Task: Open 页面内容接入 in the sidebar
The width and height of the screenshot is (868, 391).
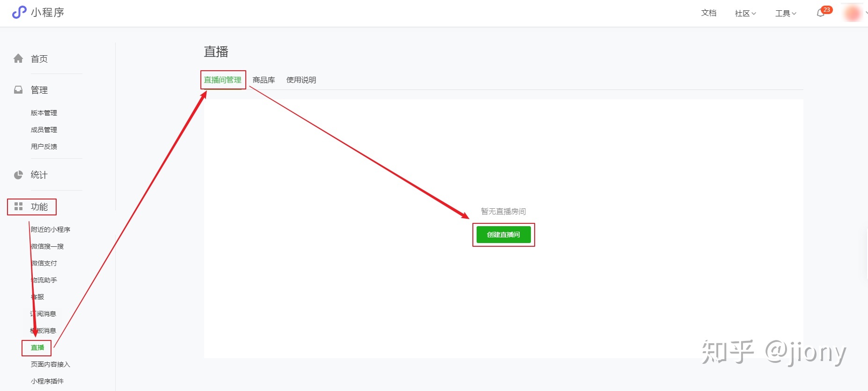Action: coord(50,364)
